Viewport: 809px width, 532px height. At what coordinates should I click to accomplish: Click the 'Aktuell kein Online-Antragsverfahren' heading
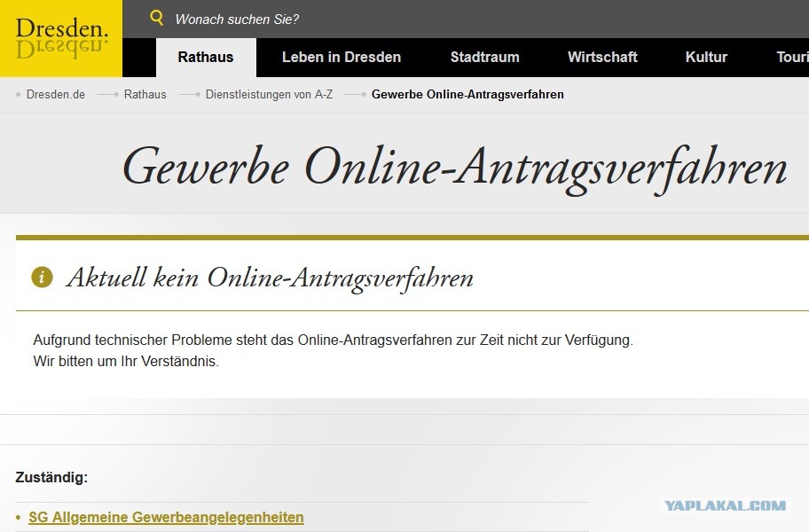270,278
